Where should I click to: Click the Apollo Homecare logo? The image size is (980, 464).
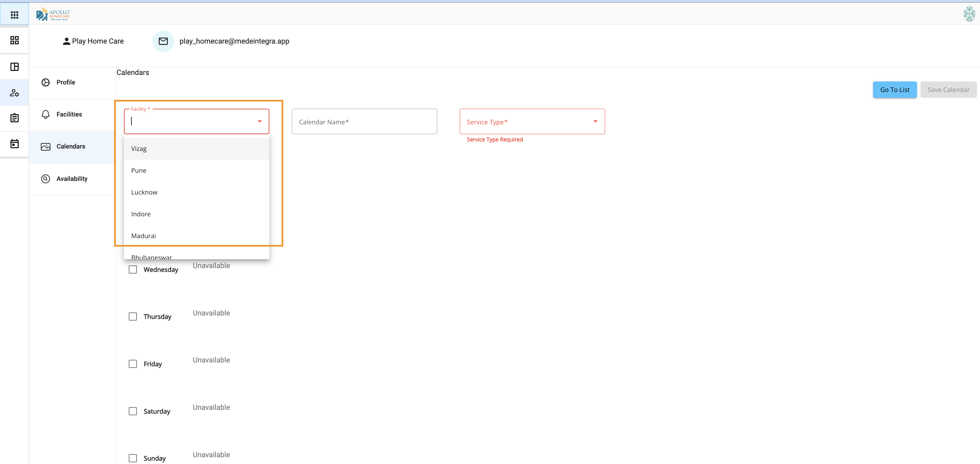[53, 14]
